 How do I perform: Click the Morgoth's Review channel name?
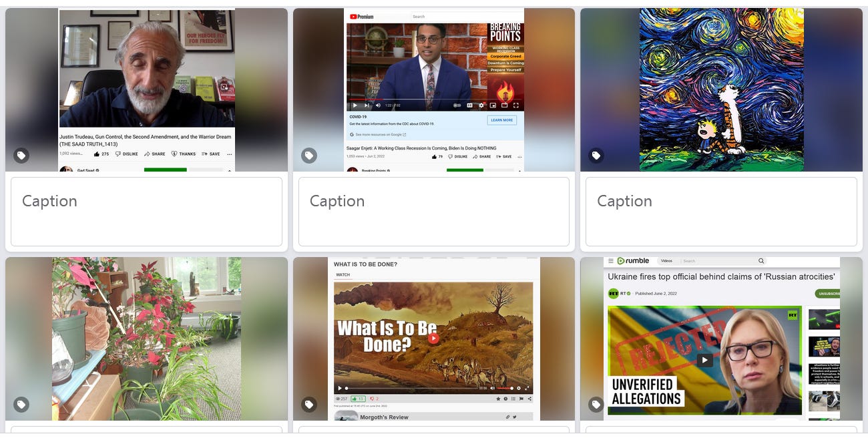tap(384, 417)
